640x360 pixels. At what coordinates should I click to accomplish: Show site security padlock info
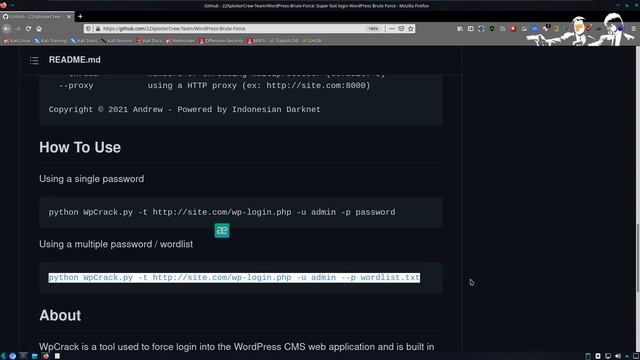click(98, 29)
